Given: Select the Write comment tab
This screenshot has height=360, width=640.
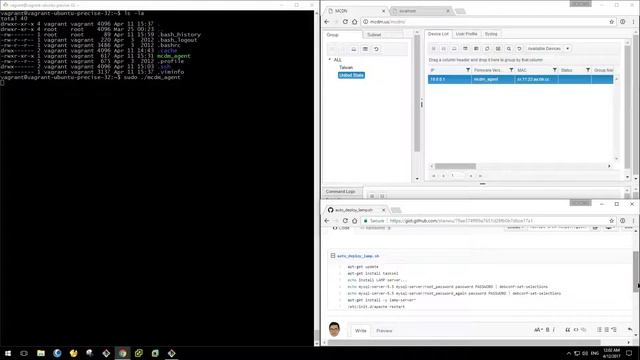Looking at the screenshot, I should pyautogui.click(x=360, y=331).
